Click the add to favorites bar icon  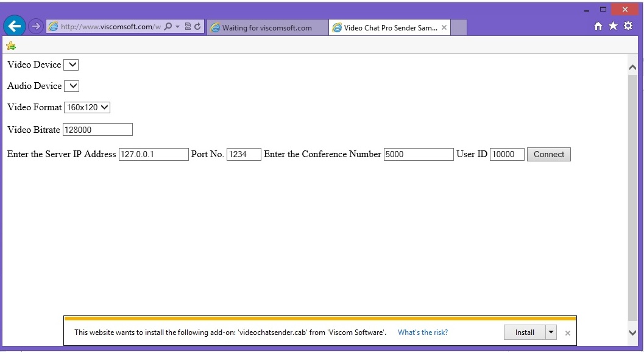pyautogui.click(x=11, y=46)
